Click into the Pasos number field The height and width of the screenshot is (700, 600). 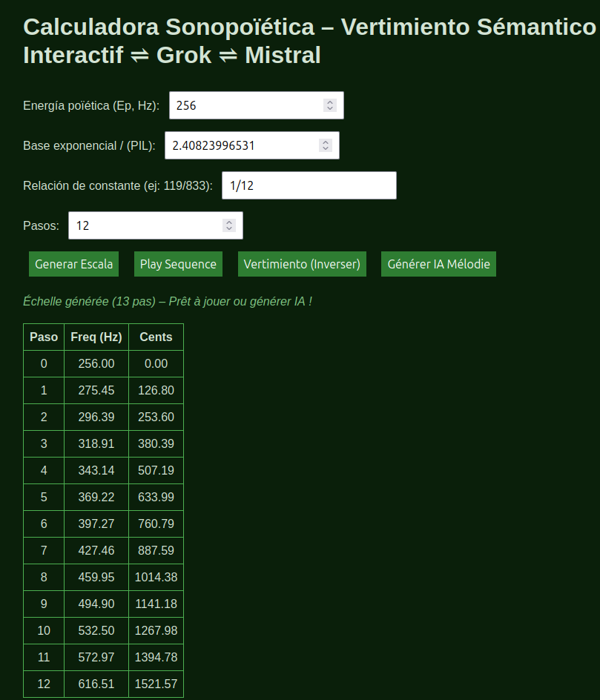(x=145, y=225)
